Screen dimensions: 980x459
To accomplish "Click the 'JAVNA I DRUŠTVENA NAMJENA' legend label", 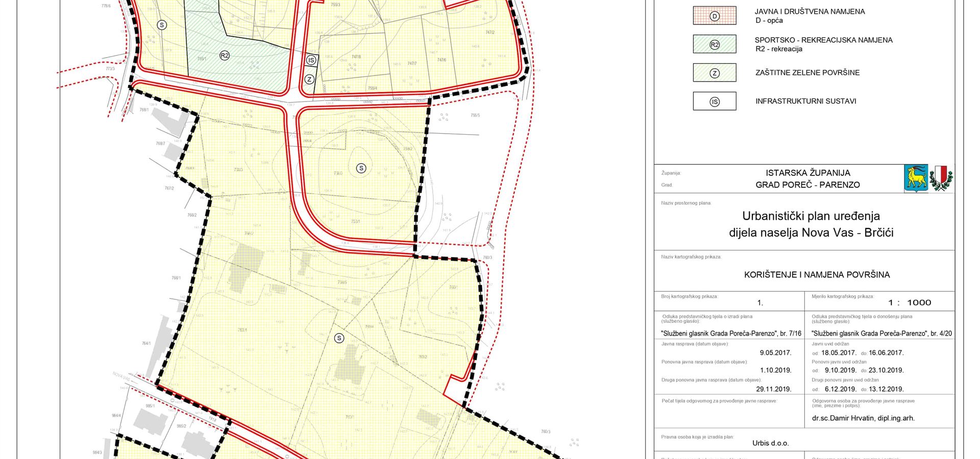I will 810,11.
